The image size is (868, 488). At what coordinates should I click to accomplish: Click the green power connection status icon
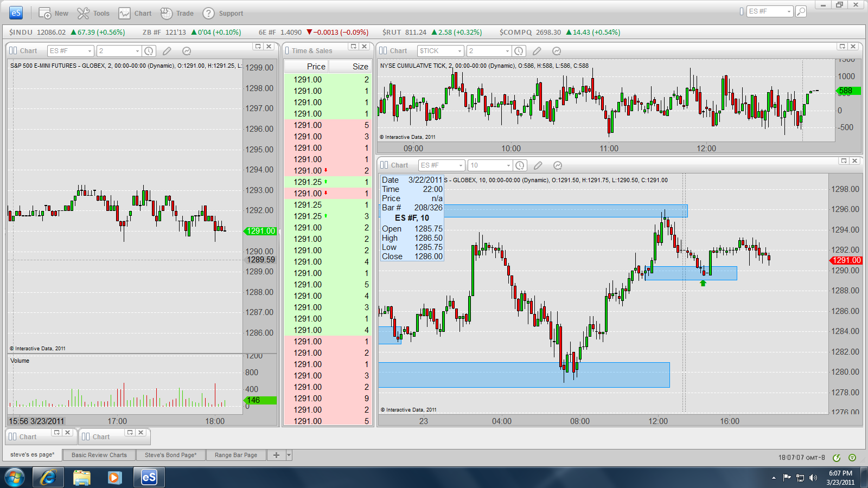coord(837,458)
